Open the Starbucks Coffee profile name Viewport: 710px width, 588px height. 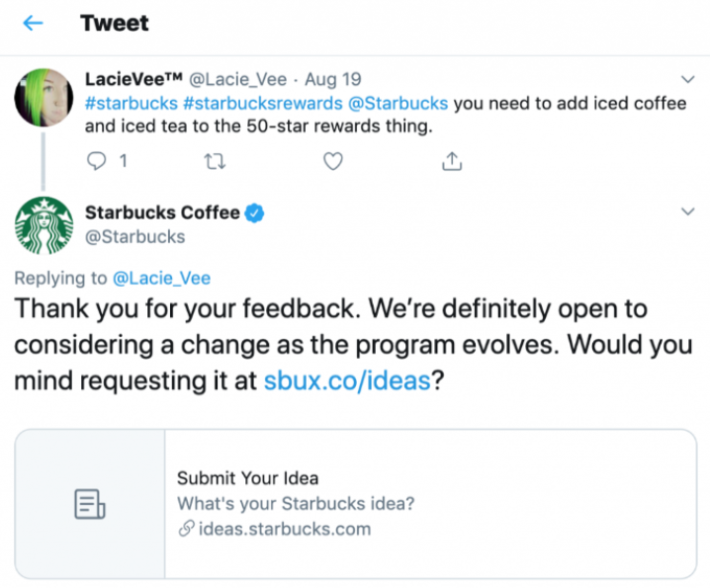pyautogui.click(x=162, y=212)
